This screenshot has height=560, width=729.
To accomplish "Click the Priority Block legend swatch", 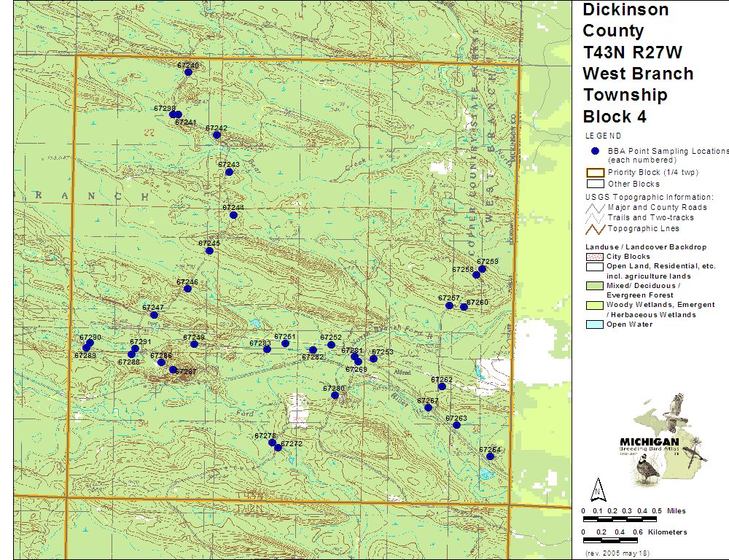I will [595, 173].
